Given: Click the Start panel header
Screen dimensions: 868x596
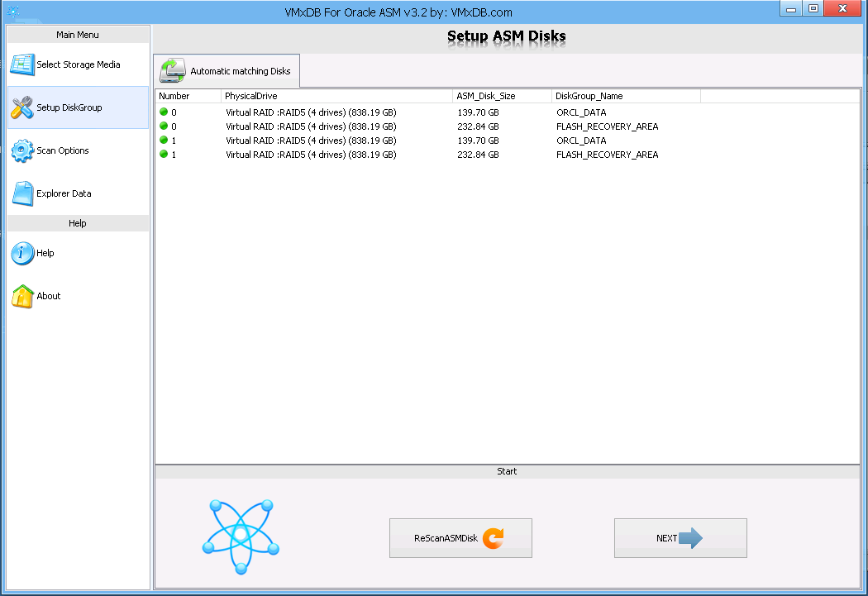Looking at the screenshot, I should [507, 471].
